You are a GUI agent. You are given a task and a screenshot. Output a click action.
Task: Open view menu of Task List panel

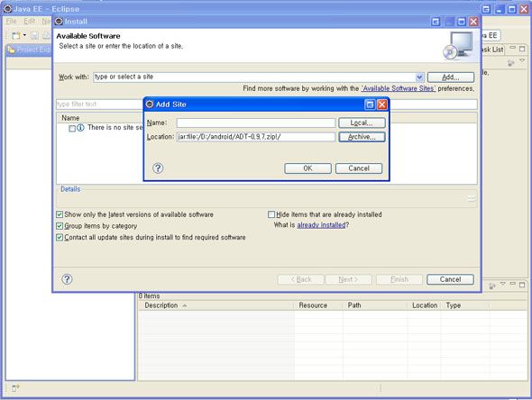522,61
